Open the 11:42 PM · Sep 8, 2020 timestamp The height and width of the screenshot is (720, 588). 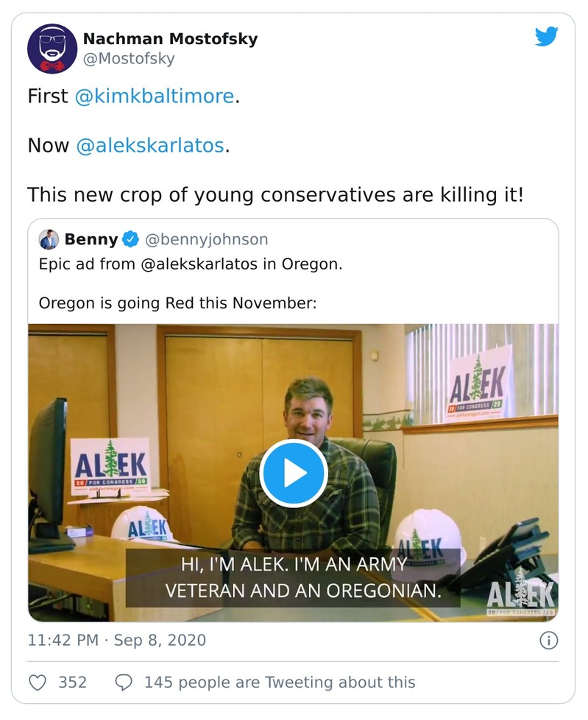tap(117, 640)
